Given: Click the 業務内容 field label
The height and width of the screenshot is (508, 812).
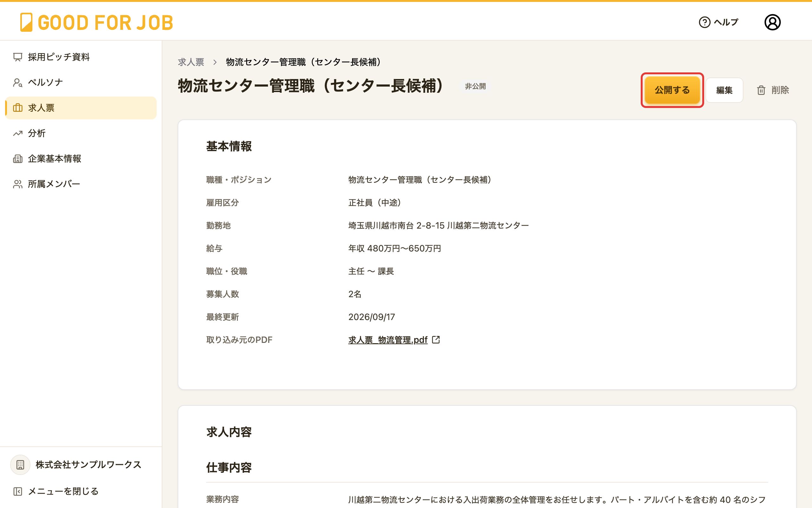Looking at the screenshot, I should tap(222, 499).
